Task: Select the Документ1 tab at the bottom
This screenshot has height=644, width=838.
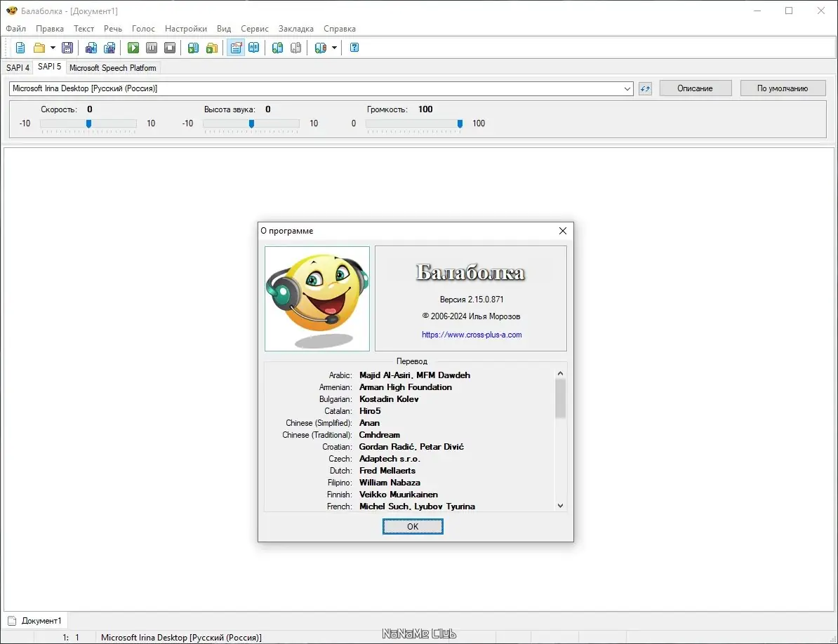Action: (x=35, y=621)
